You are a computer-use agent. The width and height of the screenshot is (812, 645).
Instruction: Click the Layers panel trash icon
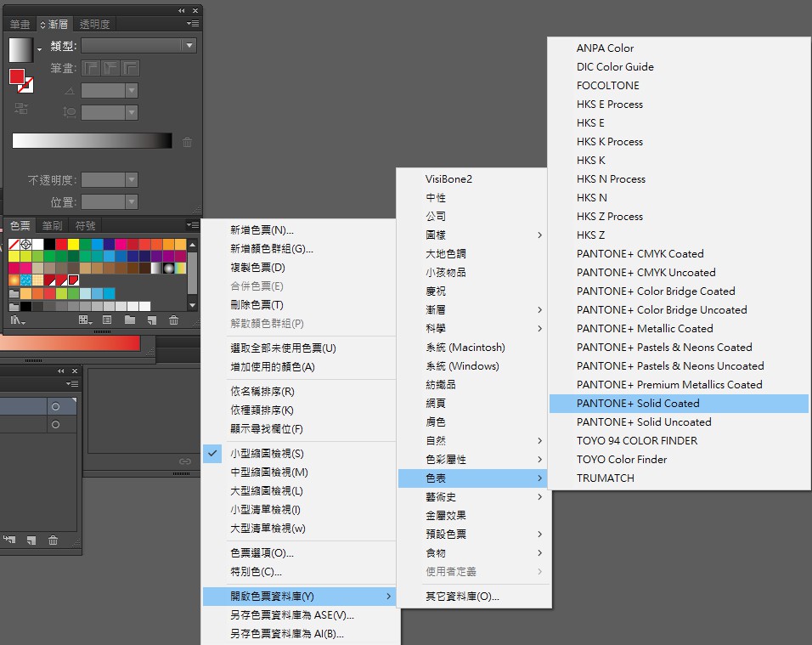53,540
